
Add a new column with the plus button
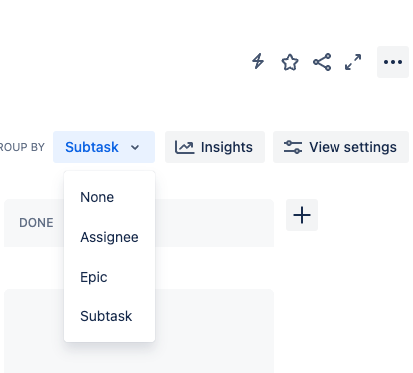[302, 215]
